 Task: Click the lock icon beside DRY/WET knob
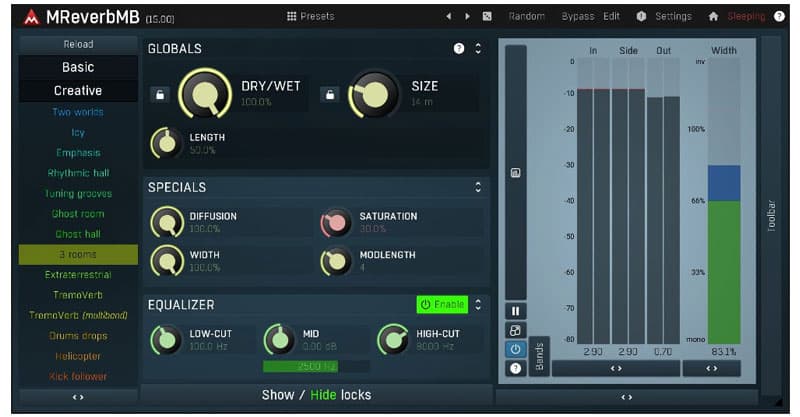(160, 94)
